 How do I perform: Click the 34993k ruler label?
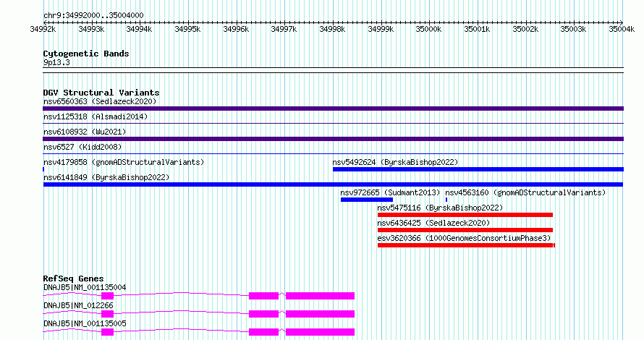91,29
